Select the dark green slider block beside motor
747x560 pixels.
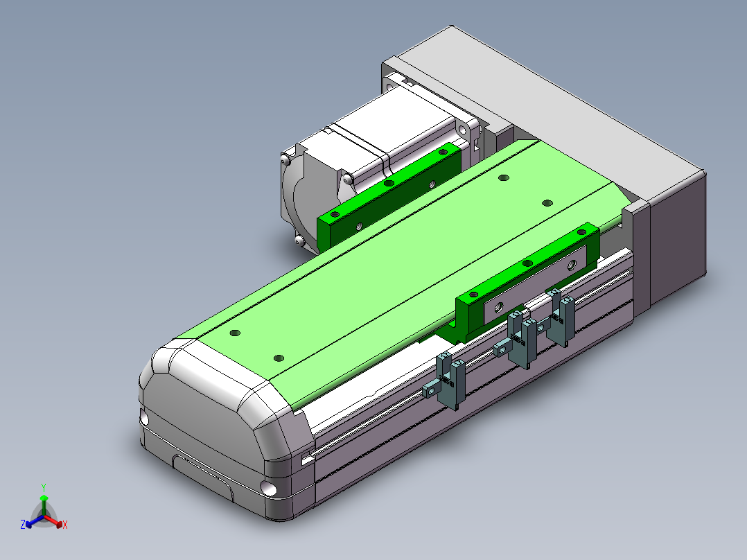point(389,197)
